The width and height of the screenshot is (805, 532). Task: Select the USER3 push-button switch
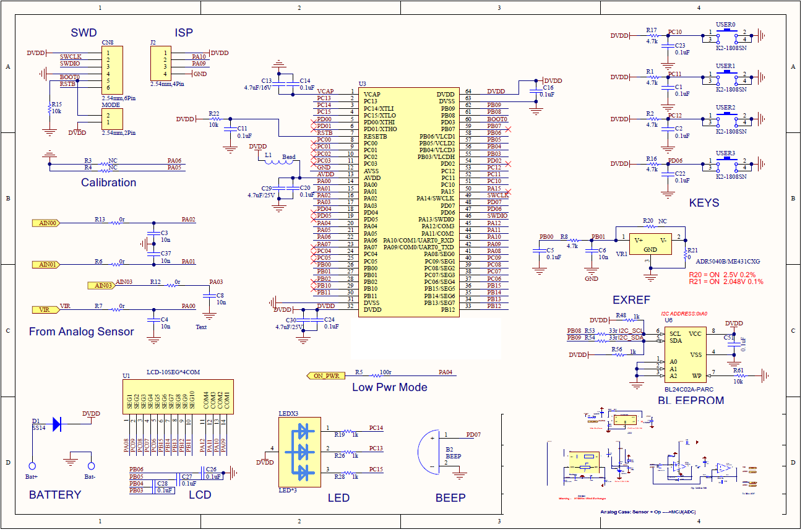tap(728, 163)
